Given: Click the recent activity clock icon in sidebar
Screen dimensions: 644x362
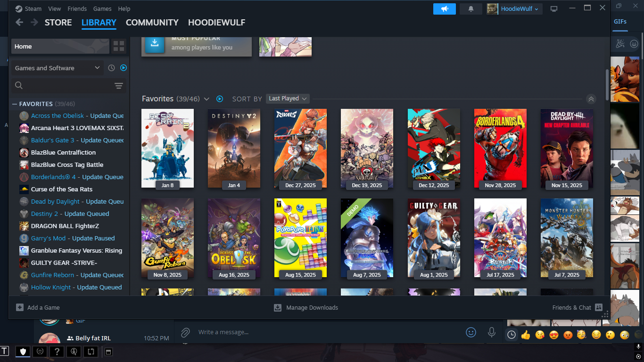Looking at the screenshot, I should click(x=111, y=68).
